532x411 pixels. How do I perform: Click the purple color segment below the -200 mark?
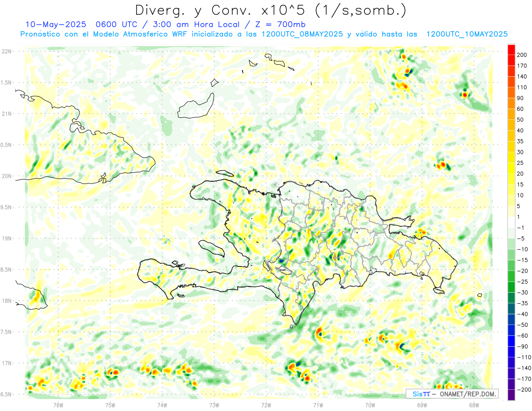pos(511,395)
